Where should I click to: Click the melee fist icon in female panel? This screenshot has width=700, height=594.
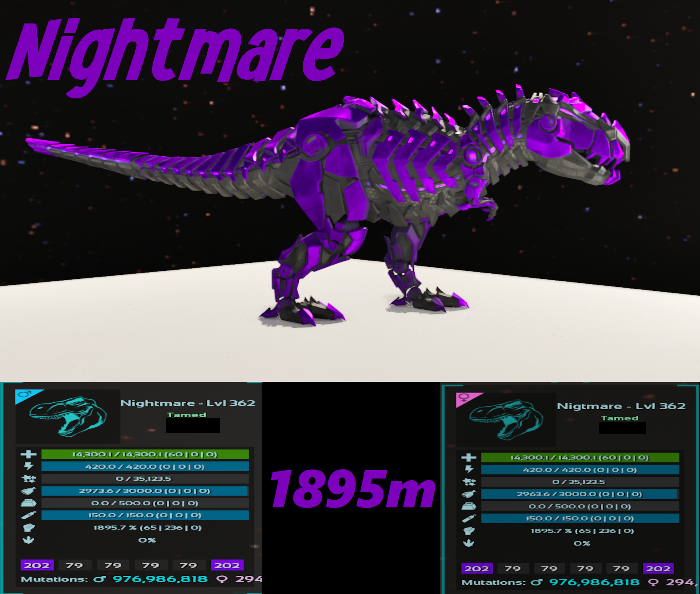[x=469, y=531]
